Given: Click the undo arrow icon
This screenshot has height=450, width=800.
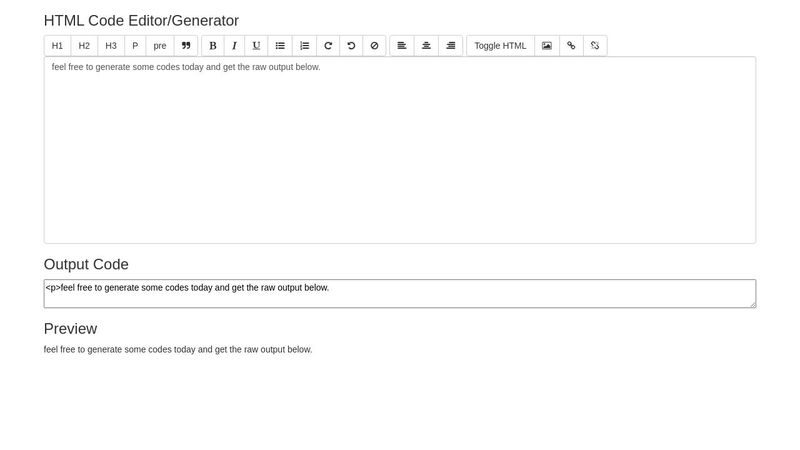Looking at the screenshot, I should (351, 46).
